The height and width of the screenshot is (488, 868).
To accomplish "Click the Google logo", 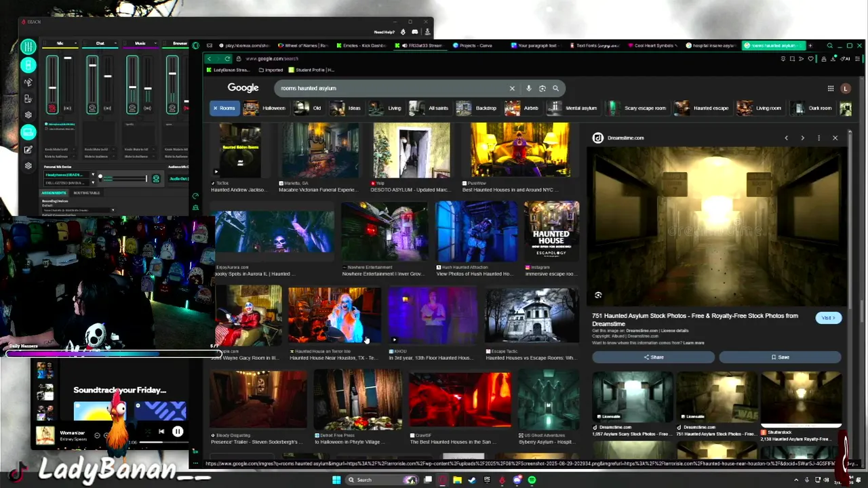I will 243,87.
